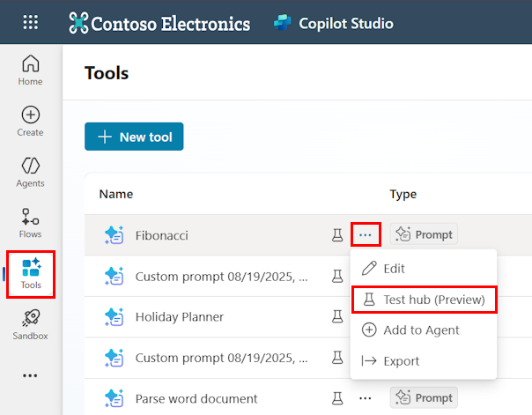This screenshot has width=532, height=415.
Task: Open more options for Parse word document
Action: click(x=366, y=398)
